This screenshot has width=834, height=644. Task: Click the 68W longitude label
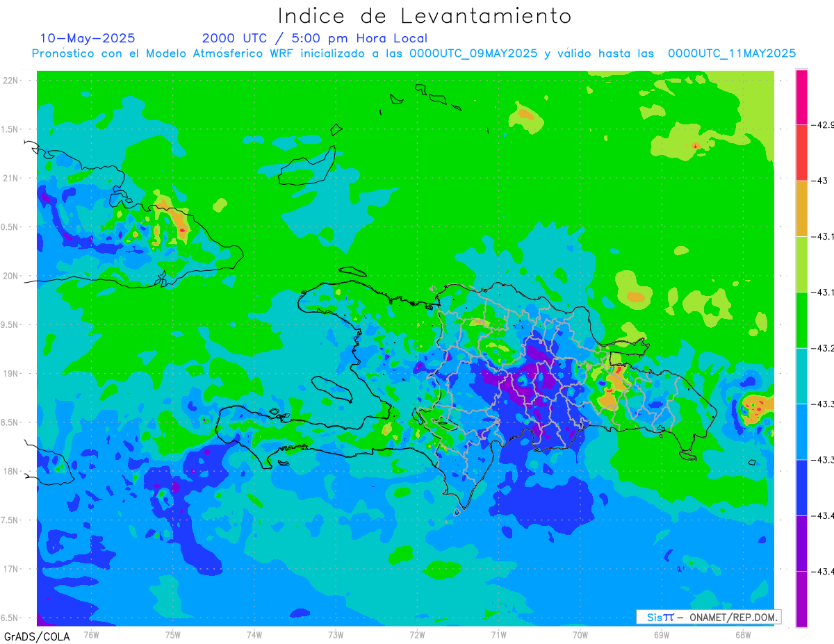click(x=743, y=634)
